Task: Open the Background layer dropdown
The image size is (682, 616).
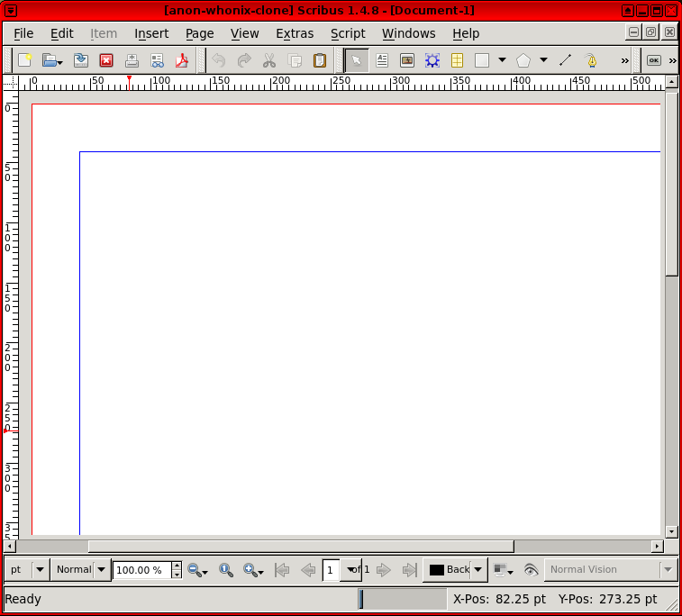Action: (478, 569)
